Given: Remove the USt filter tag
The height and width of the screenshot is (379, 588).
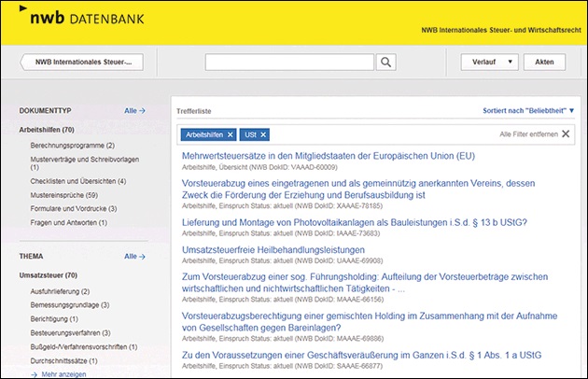Looking at the screenshot, I should [263, 134].
